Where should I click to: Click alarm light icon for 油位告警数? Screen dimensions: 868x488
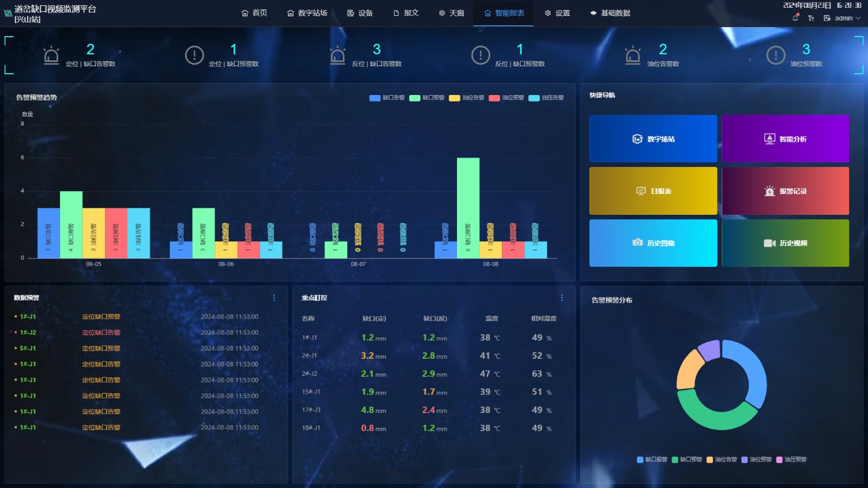tap(633, 55)
